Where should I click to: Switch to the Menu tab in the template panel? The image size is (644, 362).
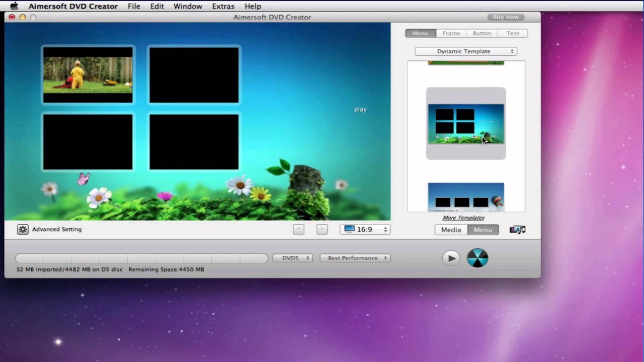pyautogui.click(x=420, y=33)
